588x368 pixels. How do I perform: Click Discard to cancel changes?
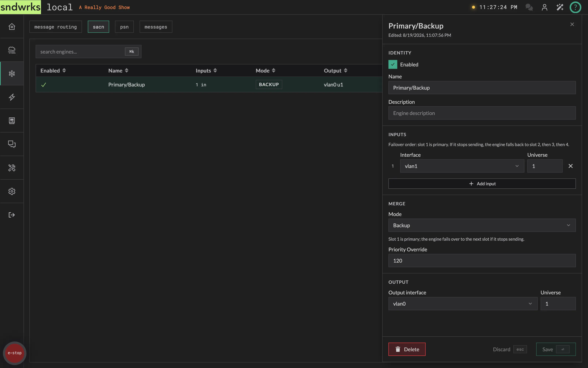click(x=510, y=349)
